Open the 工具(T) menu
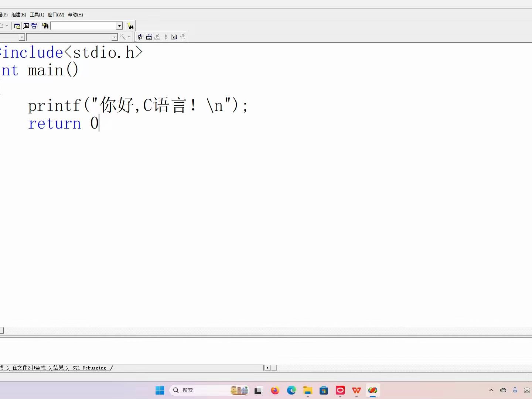The width and height of the screenshot is (532, 399). click(x=37, y=15)
